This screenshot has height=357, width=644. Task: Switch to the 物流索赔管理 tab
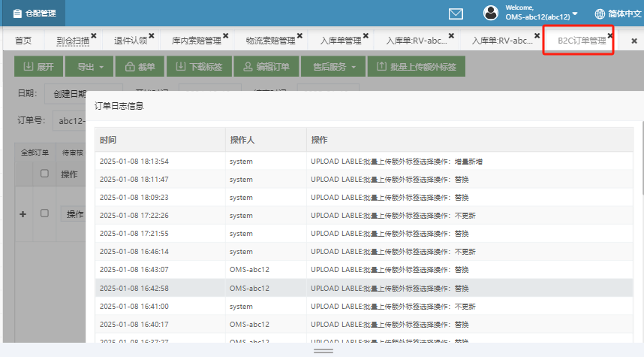pos(270,41)
